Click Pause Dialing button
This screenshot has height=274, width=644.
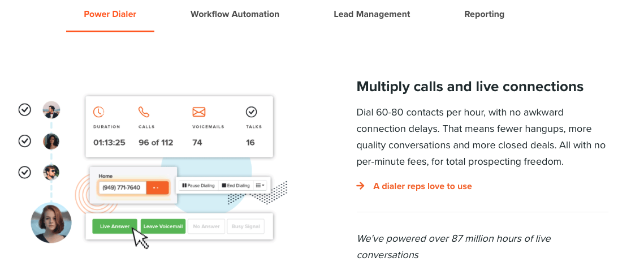pyautogui.click(x=199, y=186)
